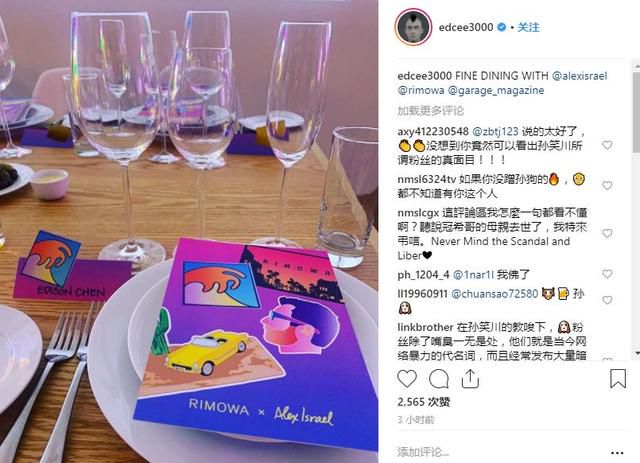The image size is (640, 463).
Task: Like the nmslcgx comment heart
Action: click(607, 233)
